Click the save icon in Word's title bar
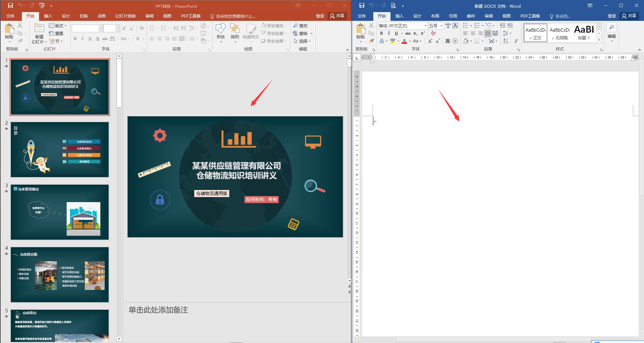Screen dimensions: 644x343 362,6
